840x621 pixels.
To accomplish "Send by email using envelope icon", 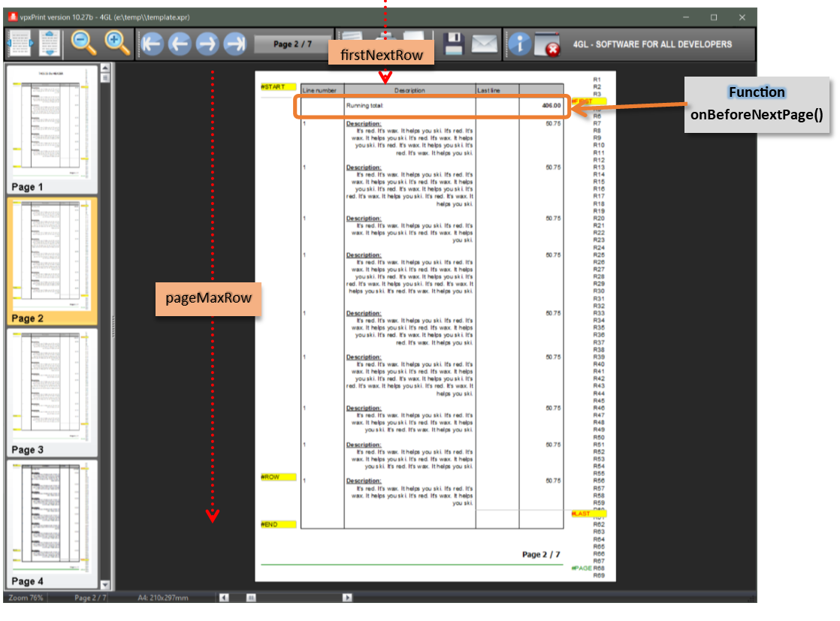I will click(x=485, y=44).
